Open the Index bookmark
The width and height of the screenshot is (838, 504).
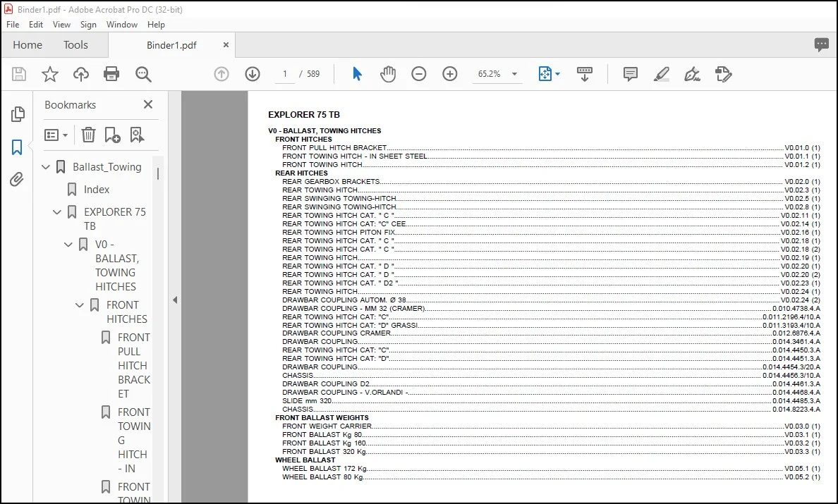[x=96, y=190]
